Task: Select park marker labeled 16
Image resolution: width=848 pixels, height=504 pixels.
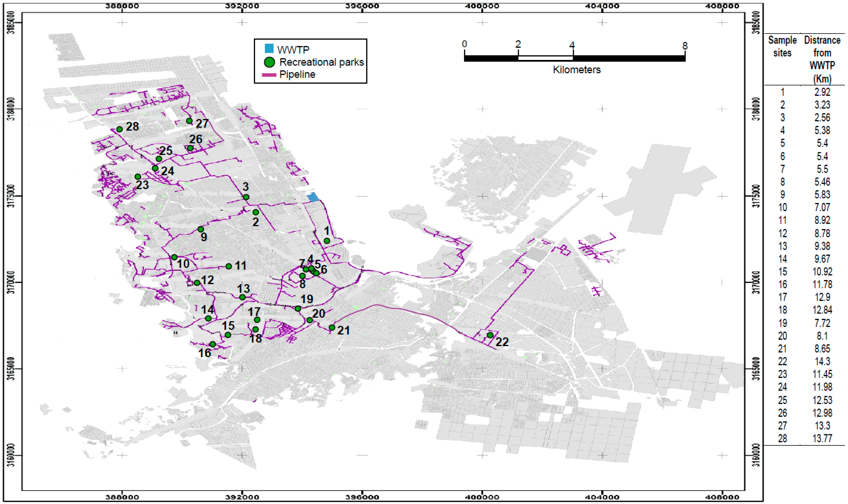Action: tap(212, 344)
